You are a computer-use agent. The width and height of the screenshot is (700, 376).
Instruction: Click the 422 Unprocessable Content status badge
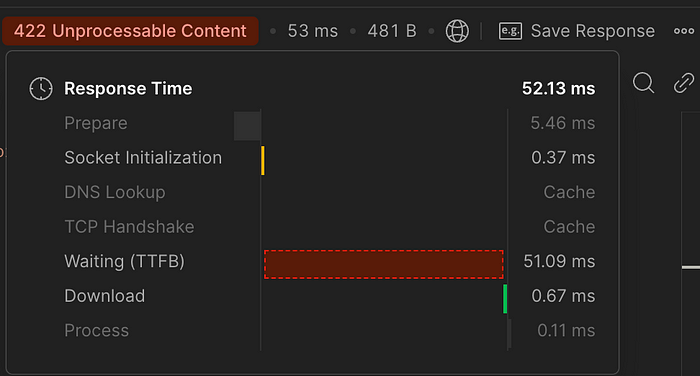point(130,31)
